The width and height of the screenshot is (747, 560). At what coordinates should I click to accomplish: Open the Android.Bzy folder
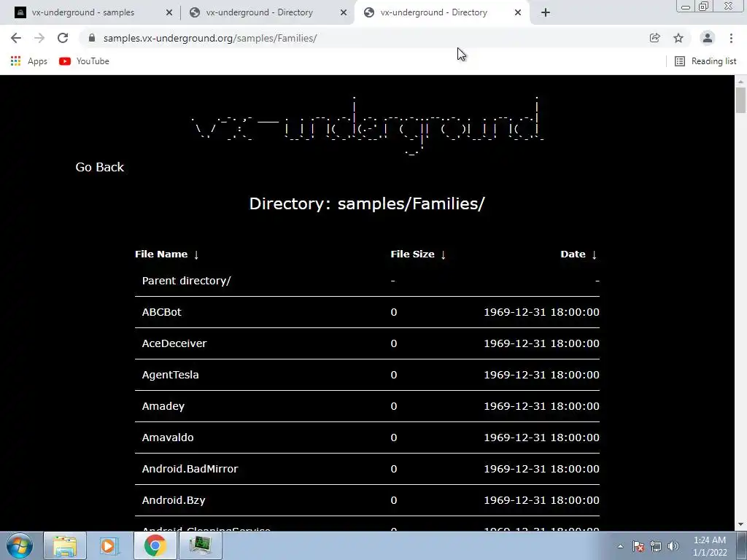[174, 500]
